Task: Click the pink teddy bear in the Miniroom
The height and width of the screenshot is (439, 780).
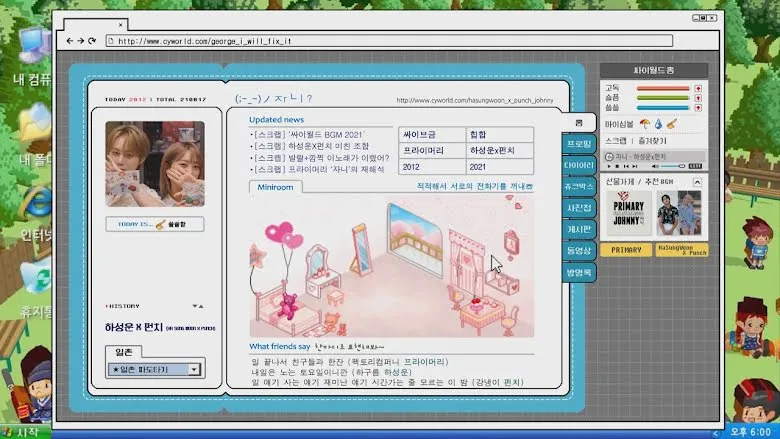Action: (287, 305)
